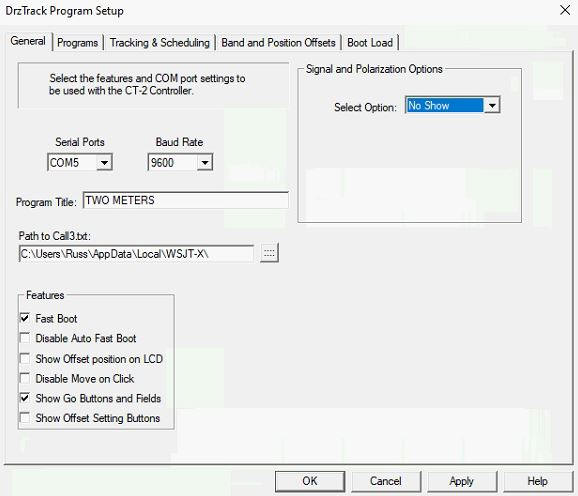
Task: Click the Cancel button
Action: pyautogui.click(x=386, y=481)
